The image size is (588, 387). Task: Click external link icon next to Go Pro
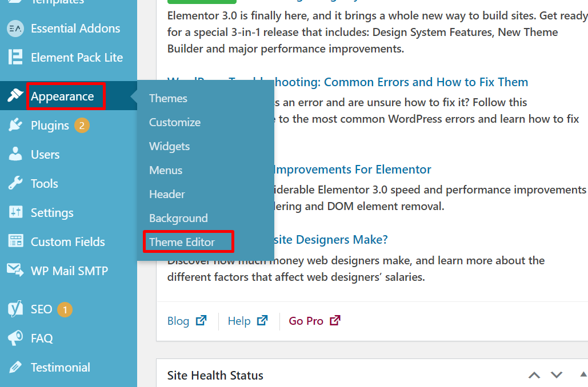tap(335, 320)
